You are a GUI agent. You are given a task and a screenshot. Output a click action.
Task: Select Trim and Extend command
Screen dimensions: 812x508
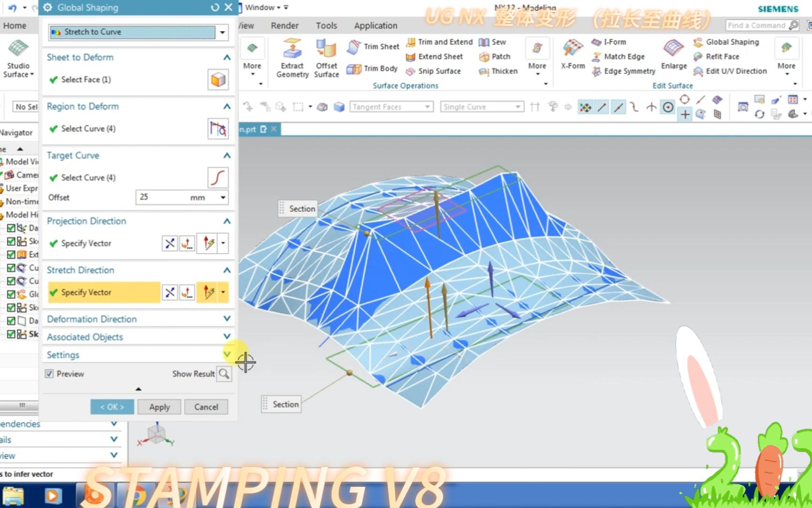(439, 42)
